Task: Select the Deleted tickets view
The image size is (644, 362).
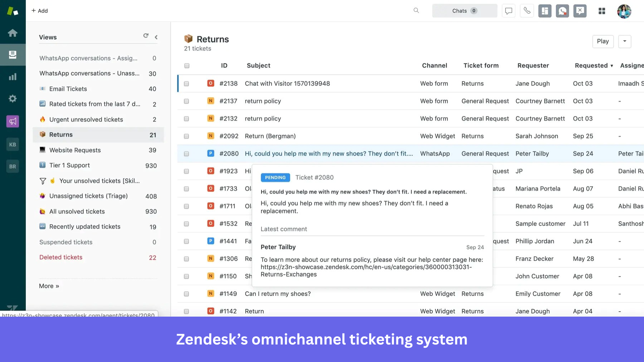Action: (x=61, y=257)
